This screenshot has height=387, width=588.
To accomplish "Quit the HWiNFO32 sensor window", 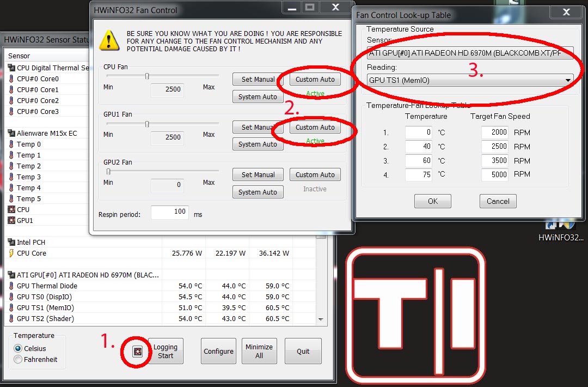I will [303, 351].
